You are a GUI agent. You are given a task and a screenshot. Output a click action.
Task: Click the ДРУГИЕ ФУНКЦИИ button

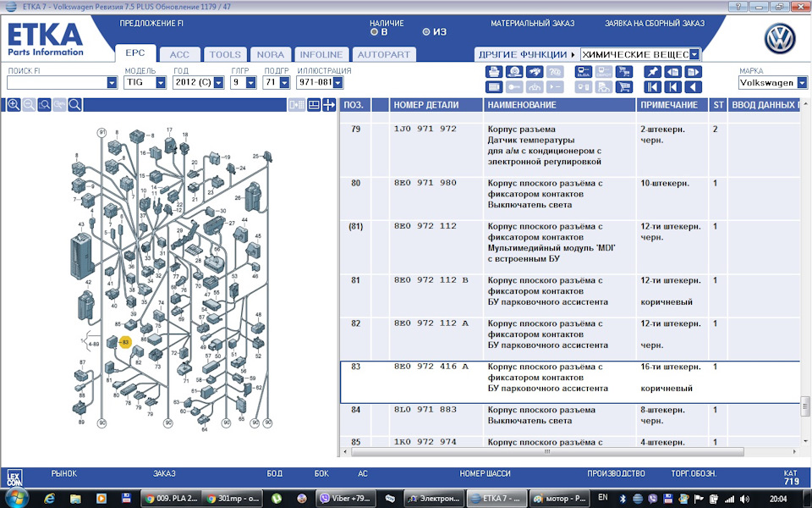coord(525,54)
